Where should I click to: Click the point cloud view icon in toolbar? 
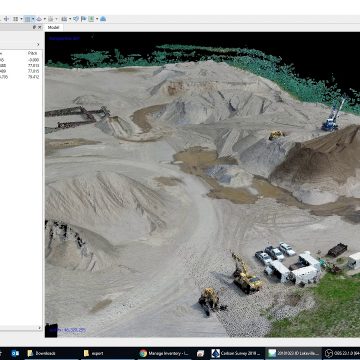point(15,19)
